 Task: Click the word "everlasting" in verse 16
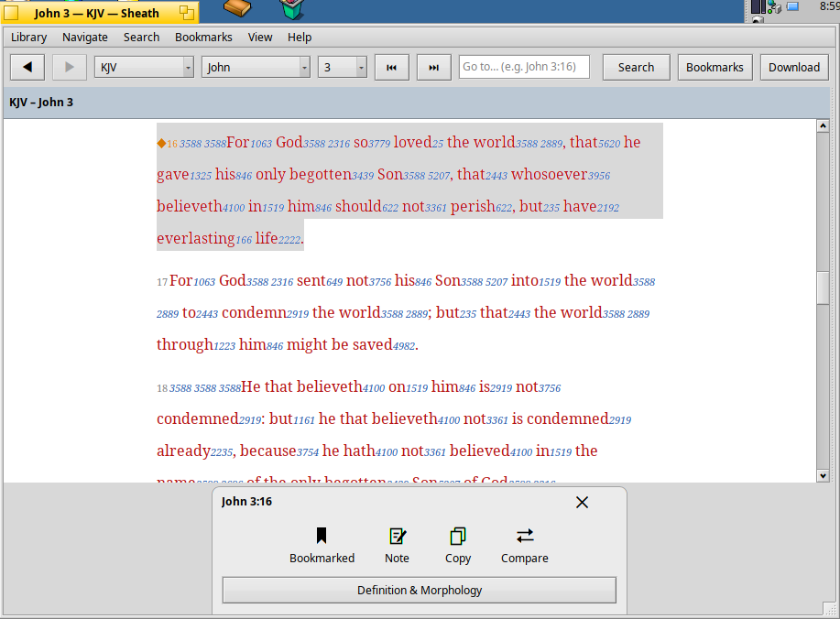195,238
